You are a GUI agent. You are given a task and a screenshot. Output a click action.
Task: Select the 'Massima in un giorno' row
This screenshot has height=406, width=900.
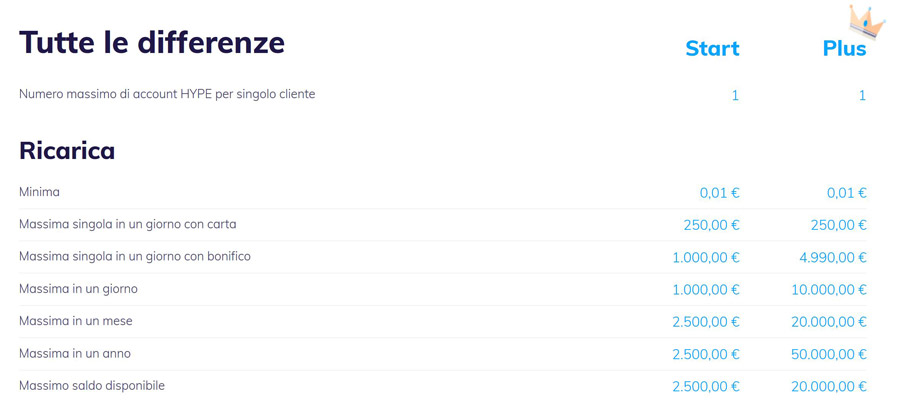443,289
